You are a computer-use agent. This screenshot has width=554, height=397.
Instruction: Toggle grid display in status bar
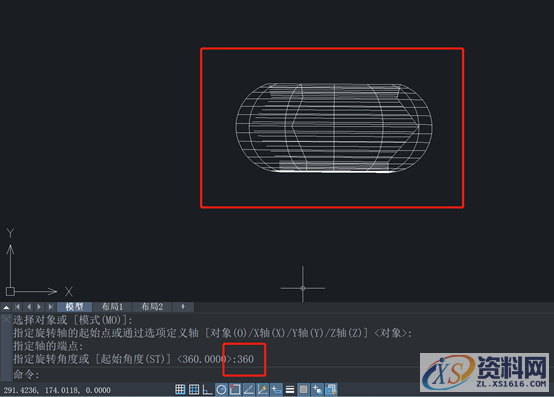(x=194, y=389)
